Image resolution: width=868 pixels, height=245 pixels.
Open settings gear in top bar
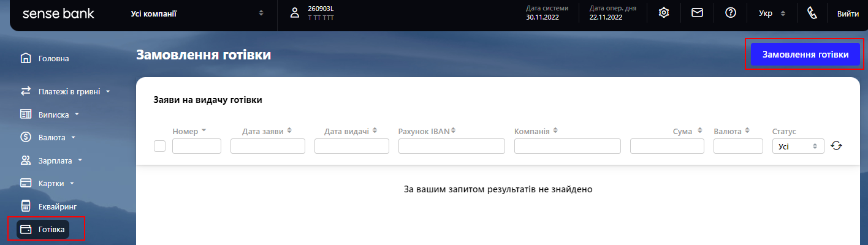[663, 13]
